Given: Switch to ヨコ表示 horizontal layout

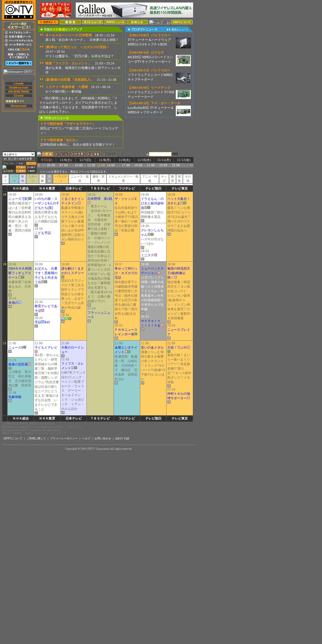Looking at the screenshot, I should [x=31, y=167].
